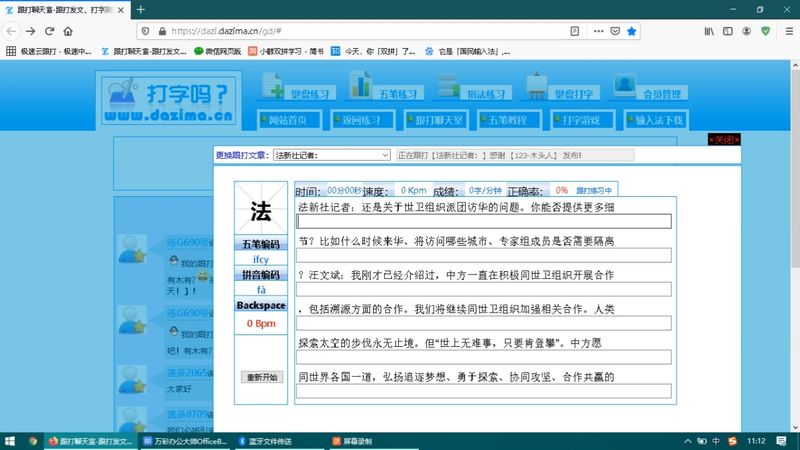800x450 pixels.
Task: Click the Windows Start button
Action: coord(12,440)
